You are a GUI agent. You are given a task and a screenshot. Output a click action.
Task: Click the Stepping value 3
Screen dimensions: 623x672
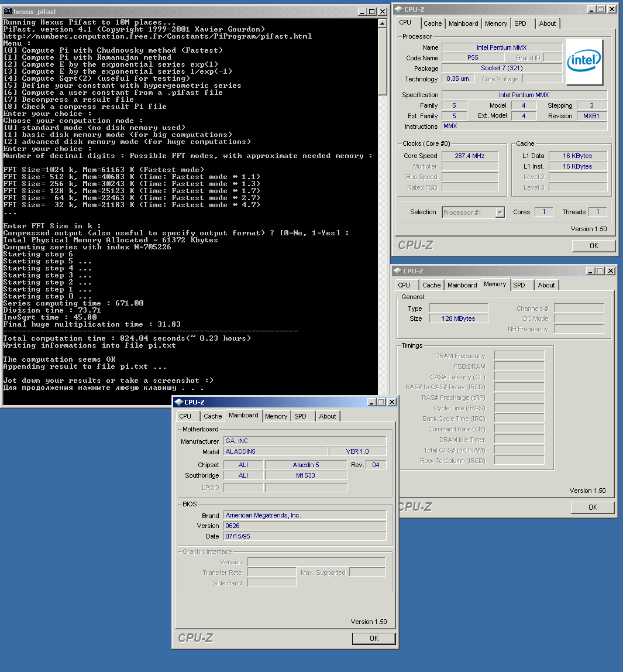592,105
